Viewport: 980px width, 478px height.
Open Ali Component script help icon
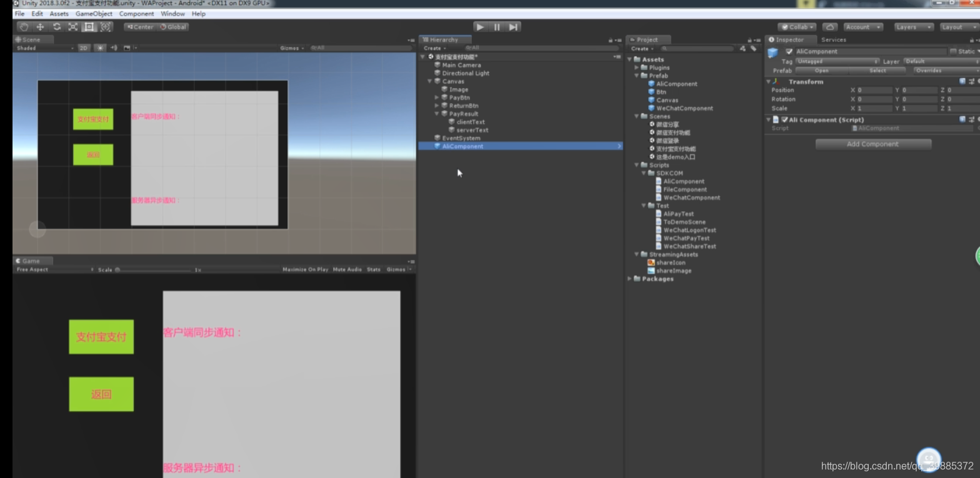click(x=962, y=119)
